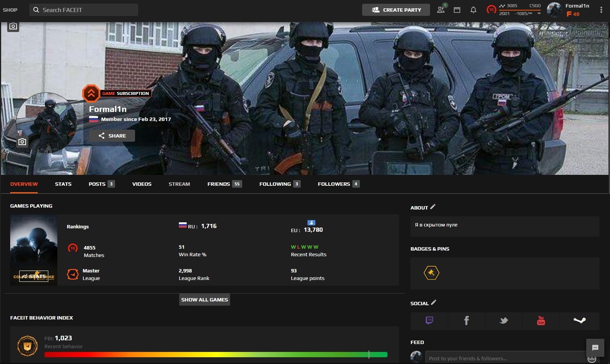Open the YouTube social link icon
Screen dimensions: 610x364
[x=541, y=321]
